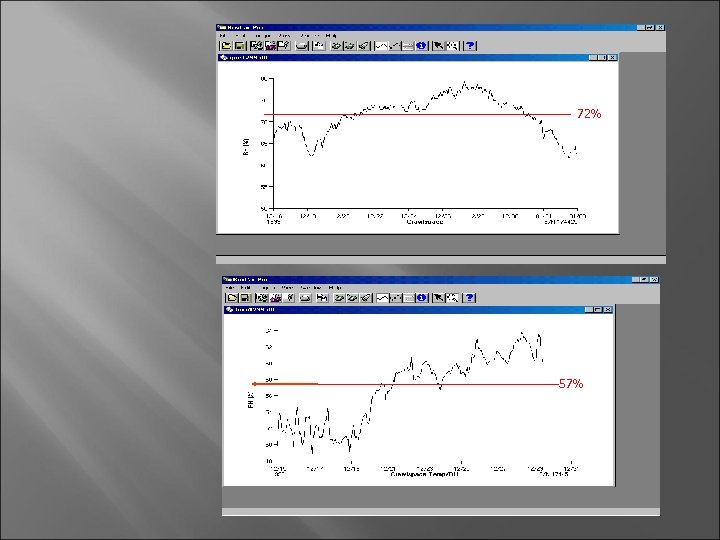Click the Open folder icon in upper window toolbar
This screenshot has width=720, height=540.
pos(226,45)
